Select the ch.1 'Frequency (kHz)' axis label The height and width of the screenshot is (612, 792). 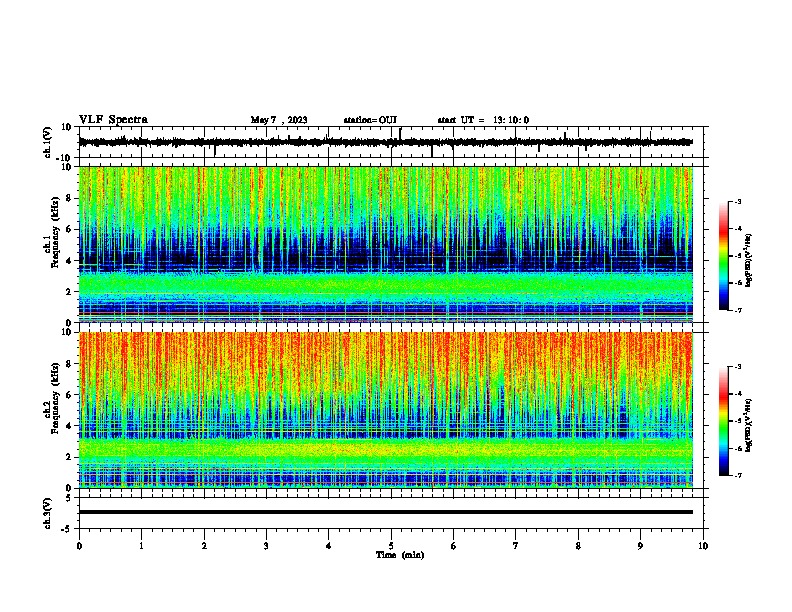[55, 232]
